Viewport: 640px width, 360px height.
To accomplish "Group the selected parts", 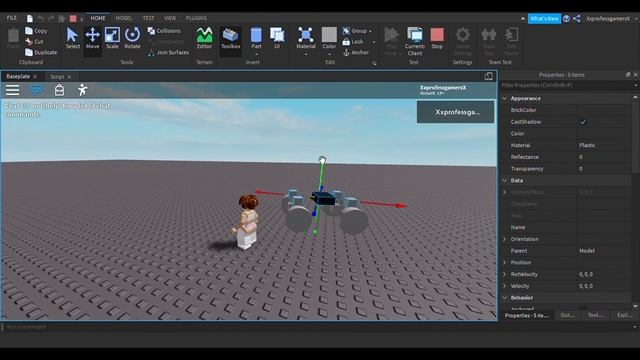I will click(355, 31).
